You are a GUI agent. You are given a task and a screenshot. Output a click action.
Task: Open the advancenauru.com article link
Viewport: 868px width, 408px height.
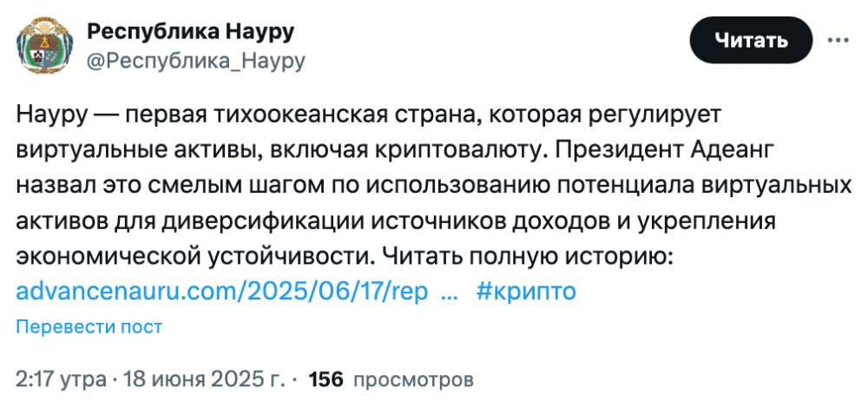(222, 291)
